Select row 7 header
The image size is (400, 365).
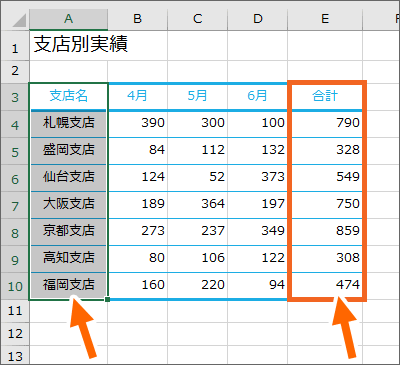(x=15, y=206)
